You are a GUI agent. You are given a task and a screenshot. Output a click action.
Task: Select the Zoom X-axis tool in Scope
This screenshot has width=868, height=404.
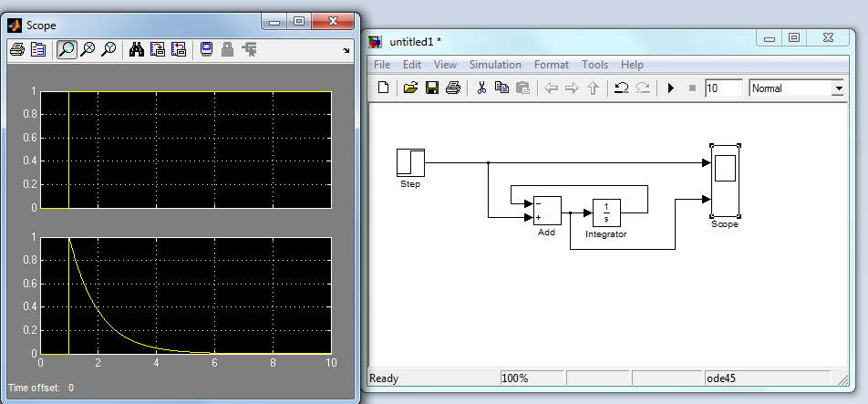[x=88, y=50]
